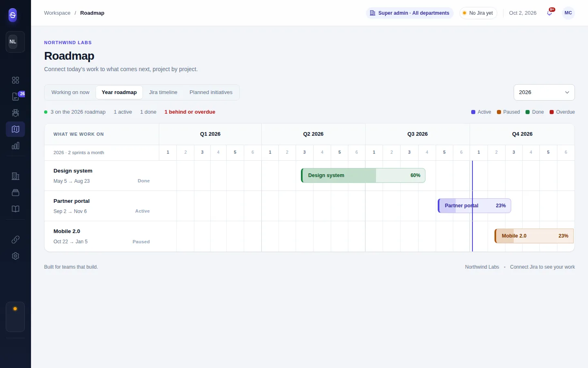Open the Mobile 2.0 project row title
This screenshot has height=368, width=588.
67,231
